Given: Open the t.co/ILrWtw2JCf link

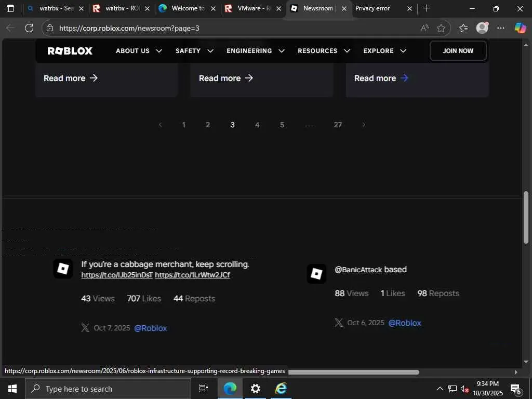Looking at the screenshot, I should (192, 275).
